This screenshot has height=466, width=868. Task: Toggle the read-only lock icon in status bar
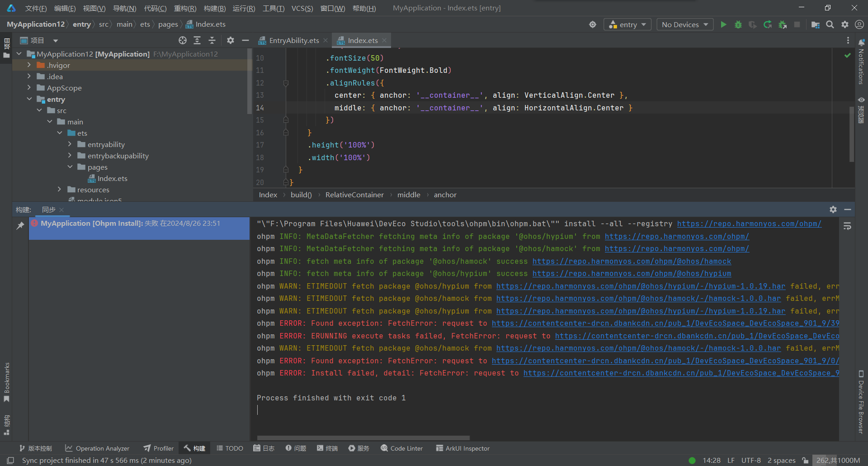[x=806, y=460]
